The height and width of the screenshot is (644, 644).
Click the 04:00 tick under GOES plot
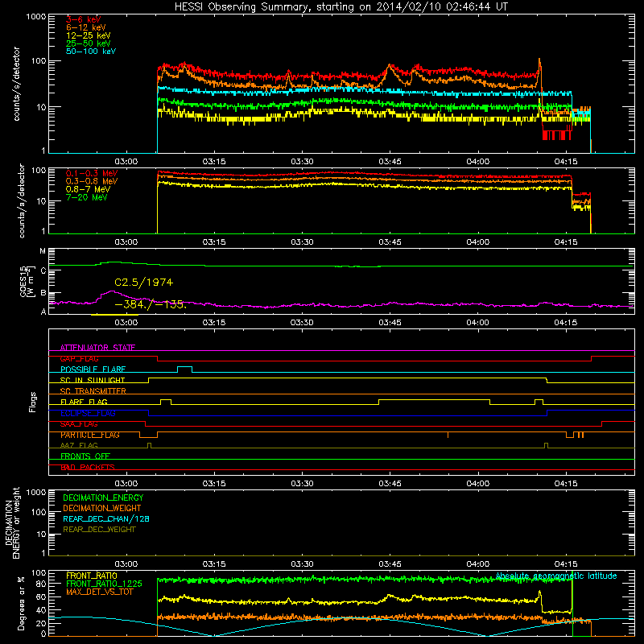(x=478, y=323)
